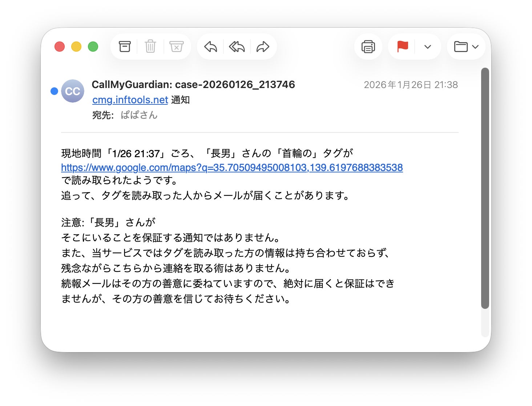The width and height of the screenshot is (532, 406).
Task: Click the vertical scrollbar of the message
Action: tap(485, 188)
